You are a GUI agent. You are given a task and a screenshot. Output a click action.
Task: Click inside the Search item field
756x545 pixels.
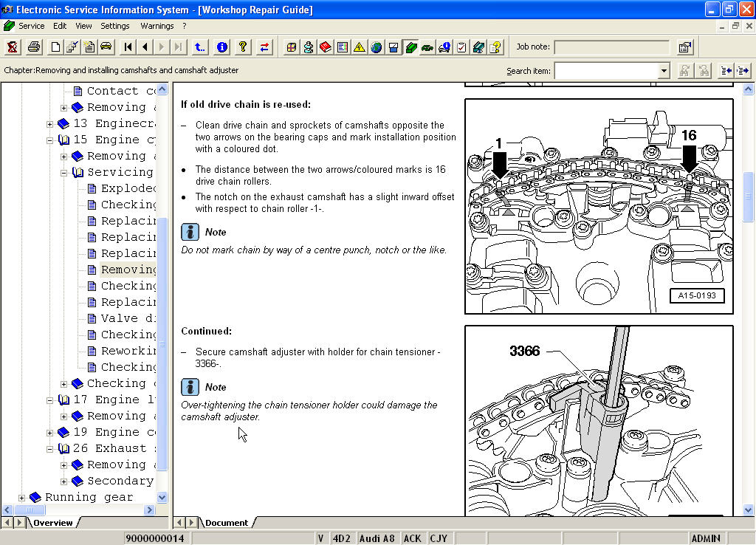605,71
